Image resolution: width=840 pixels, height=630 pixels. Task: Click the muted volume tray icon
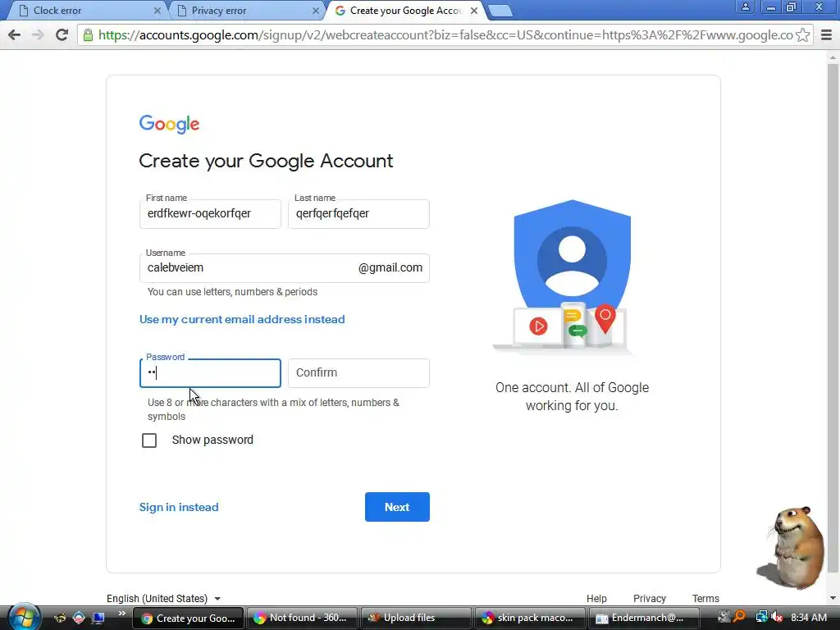pyautogui.click(x=777, y=618)
